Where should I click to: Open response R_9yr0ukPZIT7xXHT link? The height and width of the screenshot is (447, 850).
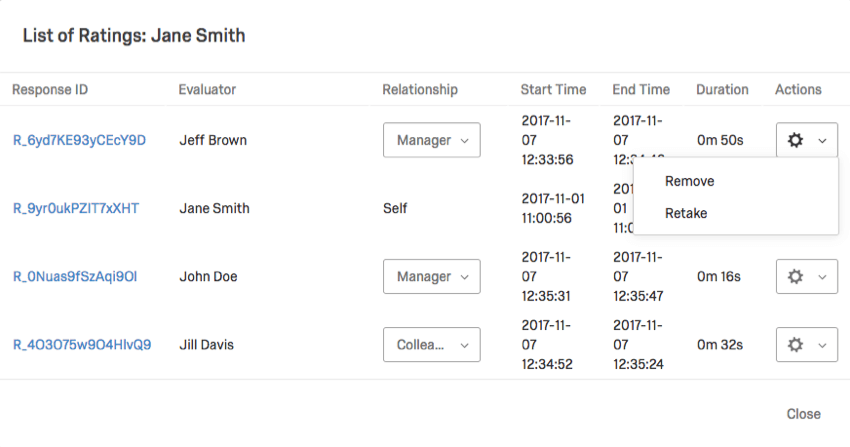[76, 209]
